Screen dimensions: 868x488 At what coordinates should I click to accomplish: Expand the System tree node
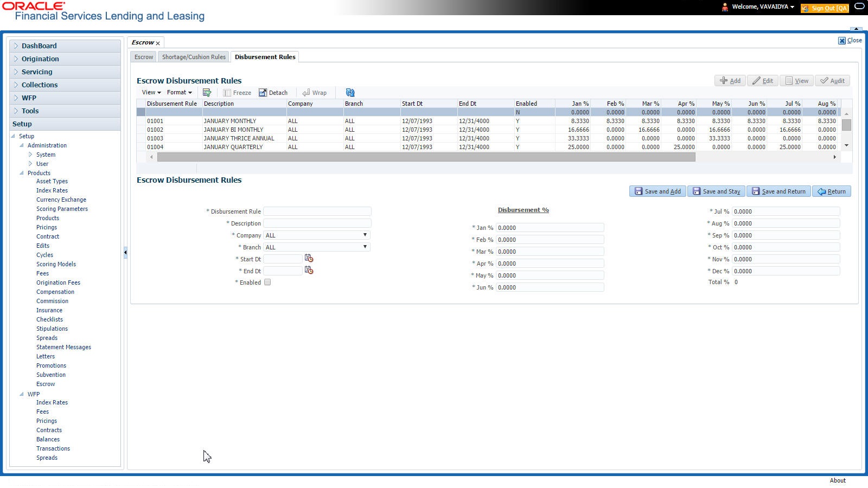30,155
